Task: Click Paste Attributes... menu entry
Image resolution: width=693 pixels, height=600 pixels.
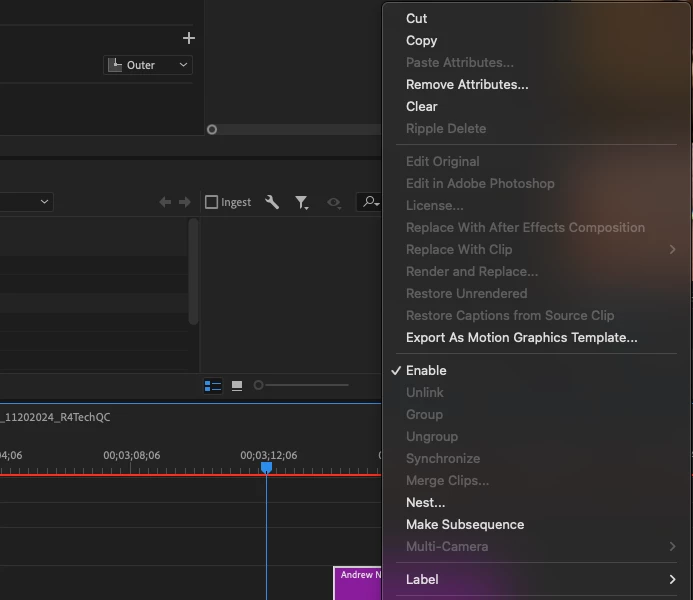Action: pyautogui.click(x=460, y=62)
